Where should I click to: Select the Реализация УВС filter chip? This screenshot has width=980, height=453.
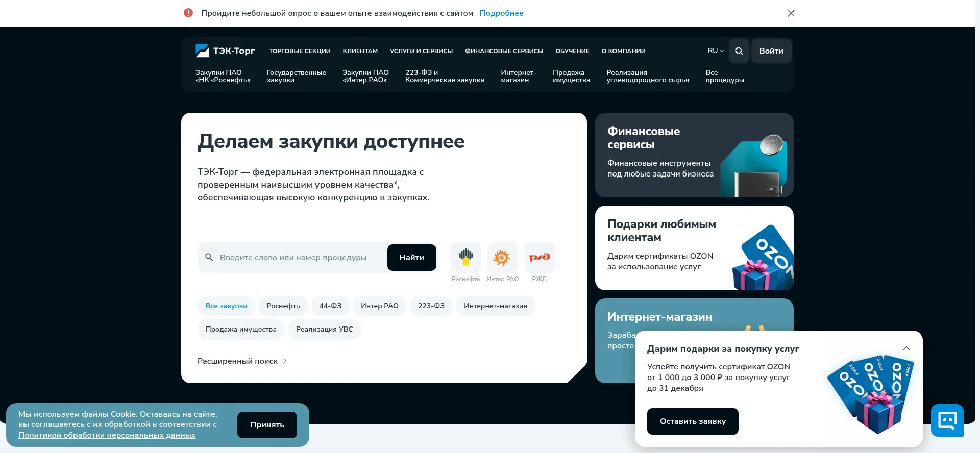point(325,330)
